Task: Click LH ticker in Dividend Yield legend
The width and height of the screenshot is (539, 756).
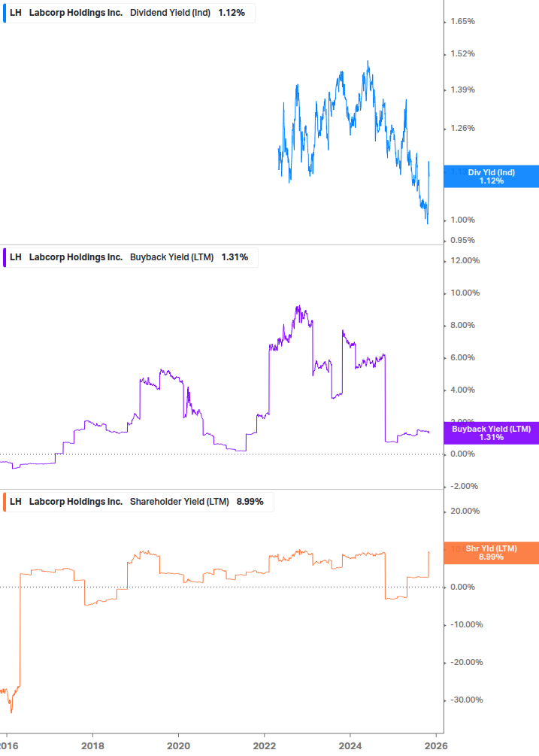Action: (x=16, y=13)
